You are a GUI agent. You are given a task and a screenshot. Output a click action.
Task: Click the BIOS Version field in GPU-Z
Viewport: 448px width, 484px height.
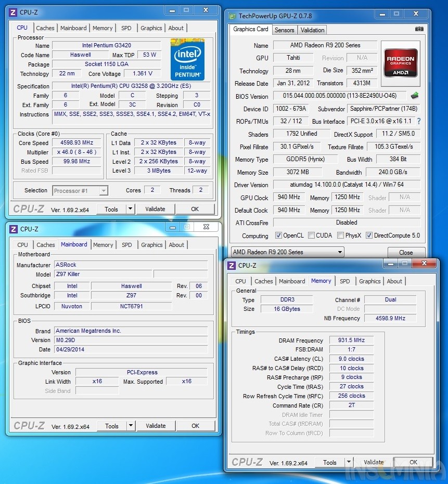pos(340,96)
